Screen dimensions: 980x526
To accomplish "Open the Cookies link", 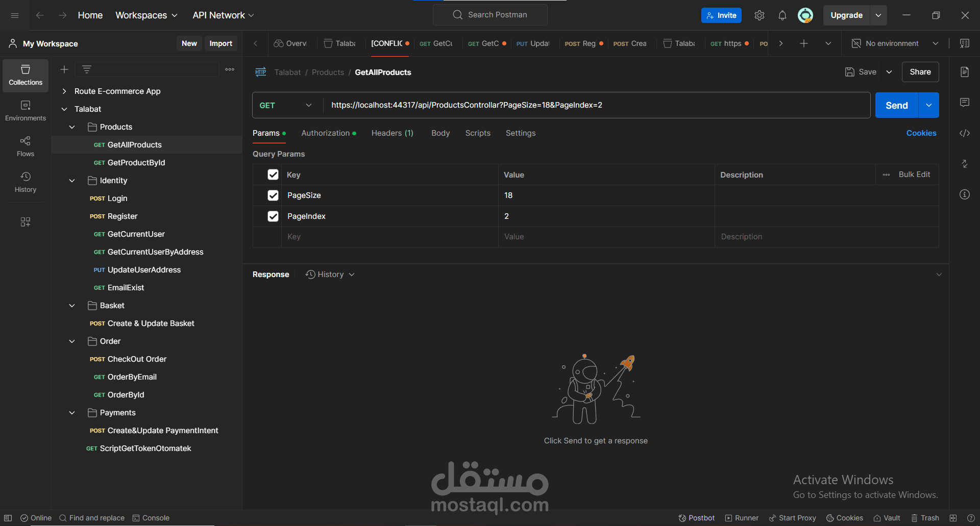I will click(921, 133).
